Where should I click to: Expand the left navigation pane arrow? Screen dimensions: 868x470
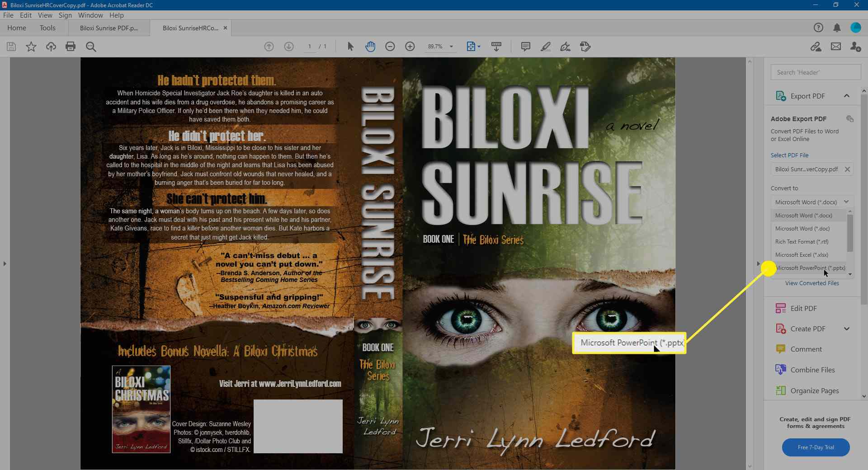(x=5, y=263)
